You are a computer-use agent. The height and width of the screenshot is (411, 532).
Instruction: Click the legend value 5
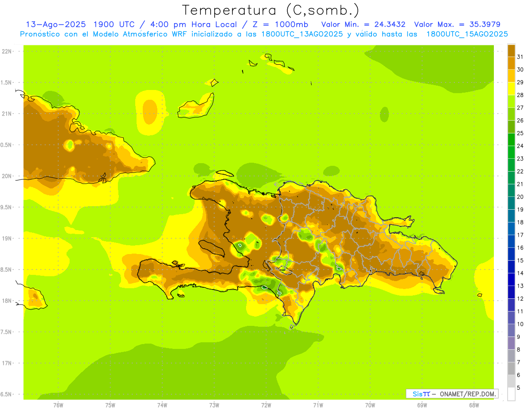coord(519,388)
